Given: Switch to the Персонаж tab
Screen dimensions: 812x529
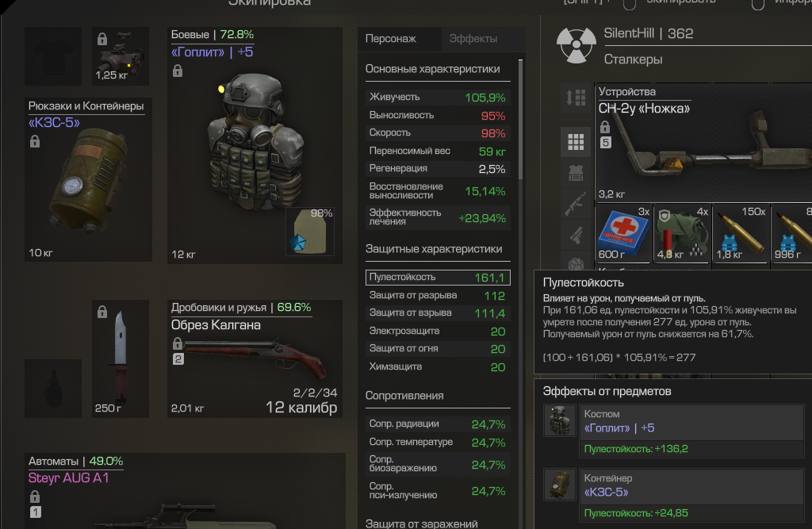Looking at the screenshot, I should click(x=400, y=39).
